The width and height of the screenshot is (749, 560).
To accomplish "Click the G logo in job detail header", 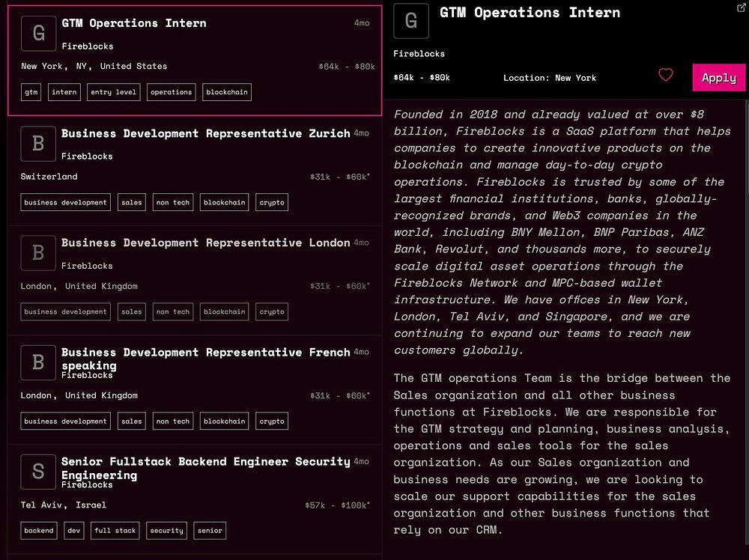I will click(411, 20).
